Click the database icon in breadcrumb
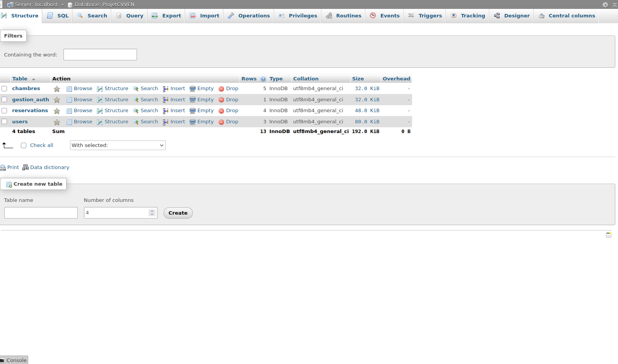 (x=70, y=5)
